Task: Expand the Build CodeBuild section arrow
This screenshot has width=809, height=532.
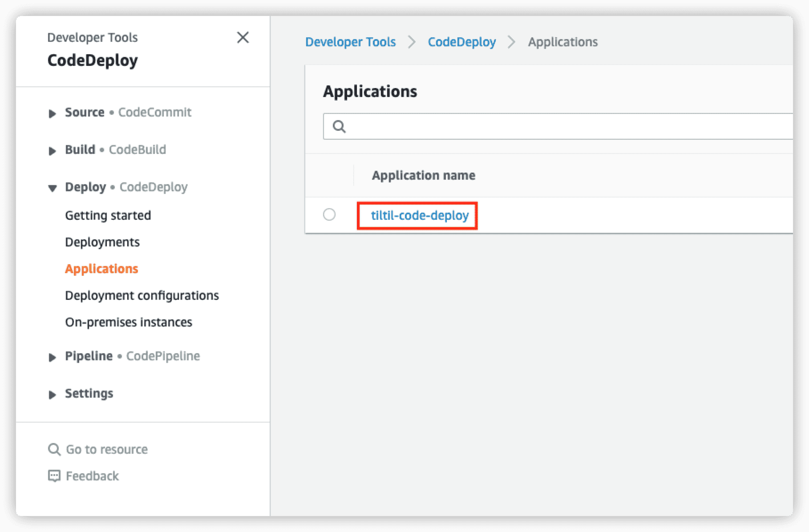Action: [x=52, y=151]
